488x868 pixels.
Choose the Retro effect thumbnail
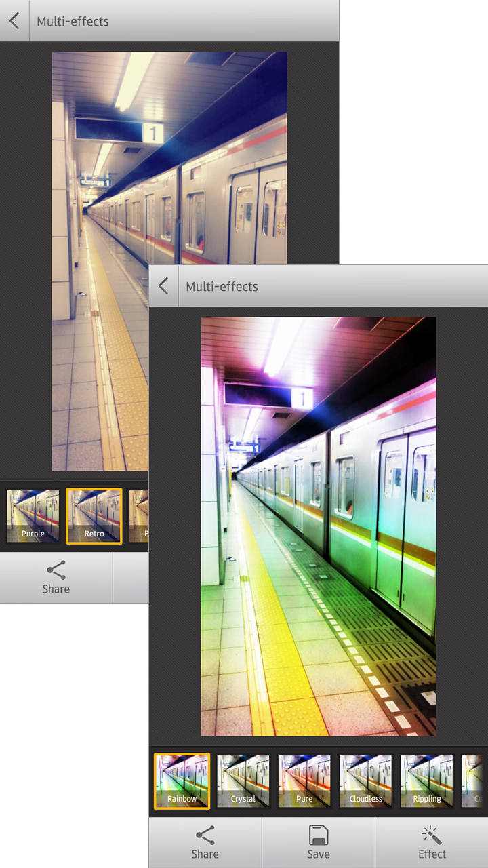tap(94, 517)
